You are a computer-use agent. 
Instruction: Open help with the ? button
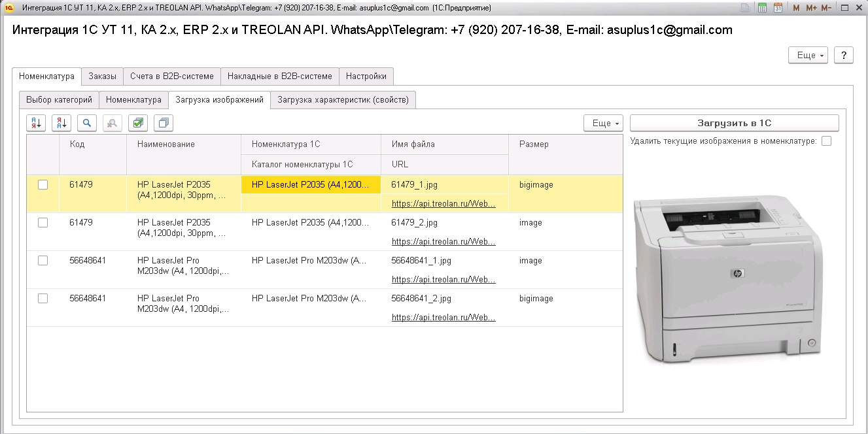point(844,56)
